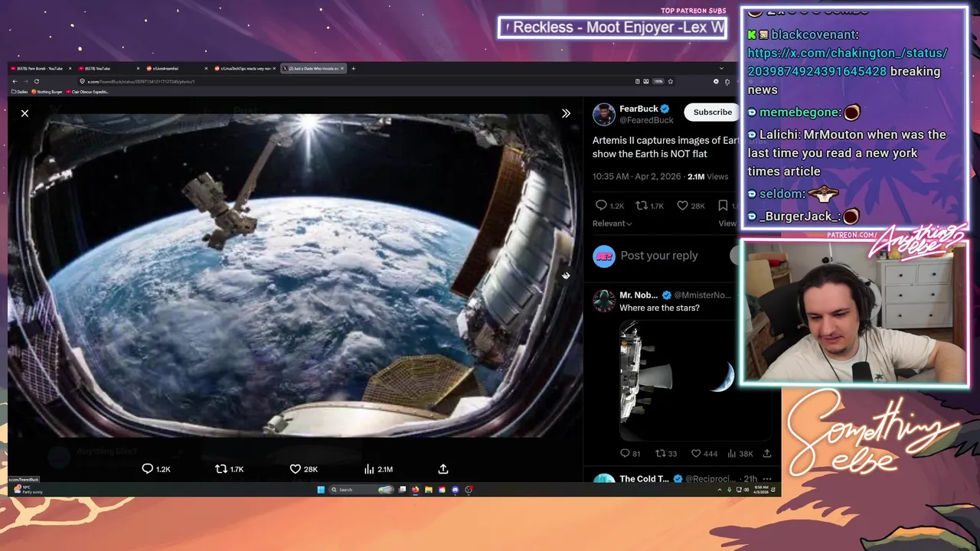This screenshot has height=551, width=980.
Task: Show hidden system tray icons
Action: [719, 490]
